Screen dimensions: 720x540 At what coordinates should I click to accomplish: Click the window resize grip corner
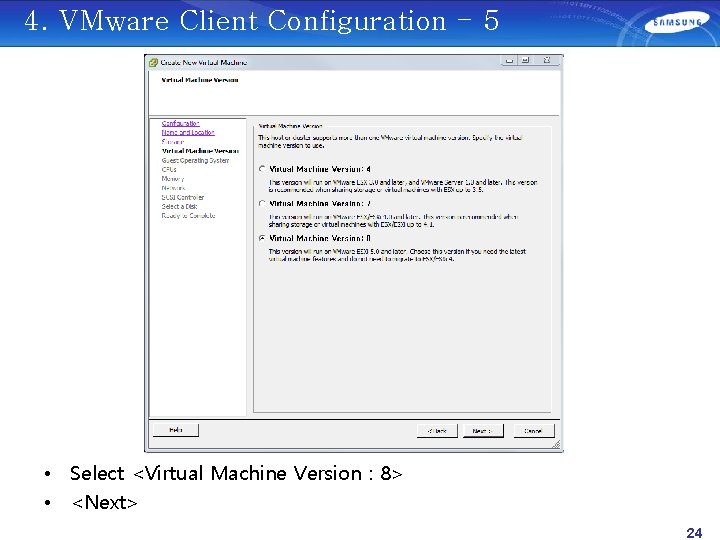point(556,444)
